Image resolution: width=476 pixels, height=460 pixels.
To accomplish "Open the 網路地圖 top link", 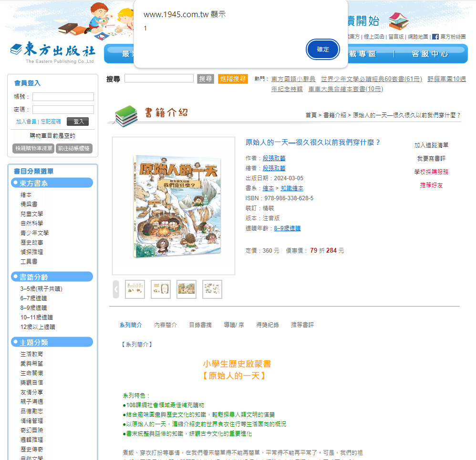I will pos(418,37).
